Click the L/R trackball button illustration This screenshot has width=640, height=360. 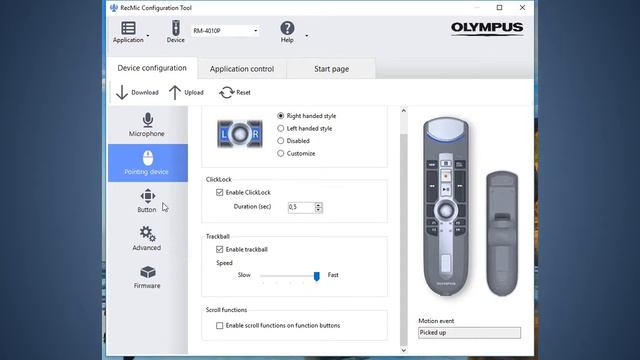point(240,134)
